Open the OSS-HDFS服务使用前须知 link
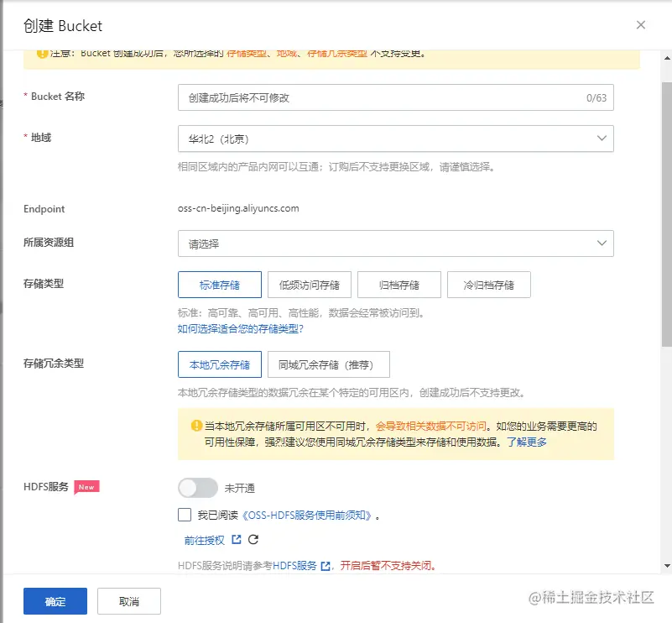The image size is (672, 623). point(306,515)
